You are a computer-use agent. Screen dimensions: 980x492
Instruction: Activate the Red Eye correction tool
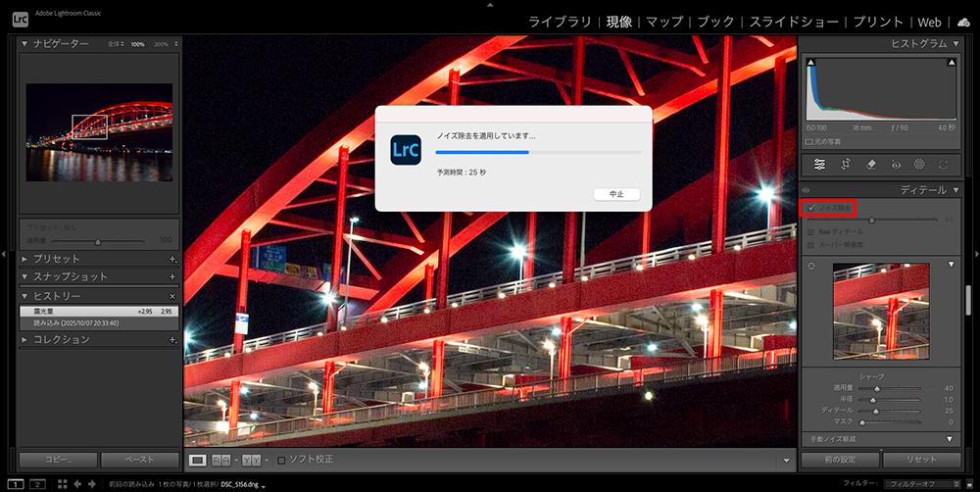tap(895, 165)
